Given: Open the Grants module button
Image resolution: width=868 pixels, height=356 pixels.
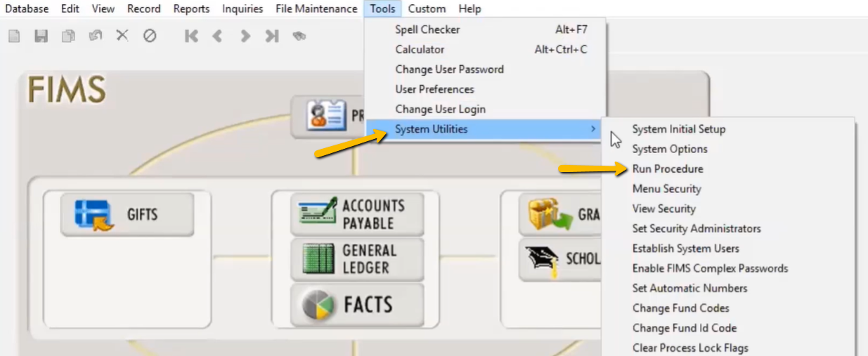Looking at the screenshot, I should tap(560, 214).
